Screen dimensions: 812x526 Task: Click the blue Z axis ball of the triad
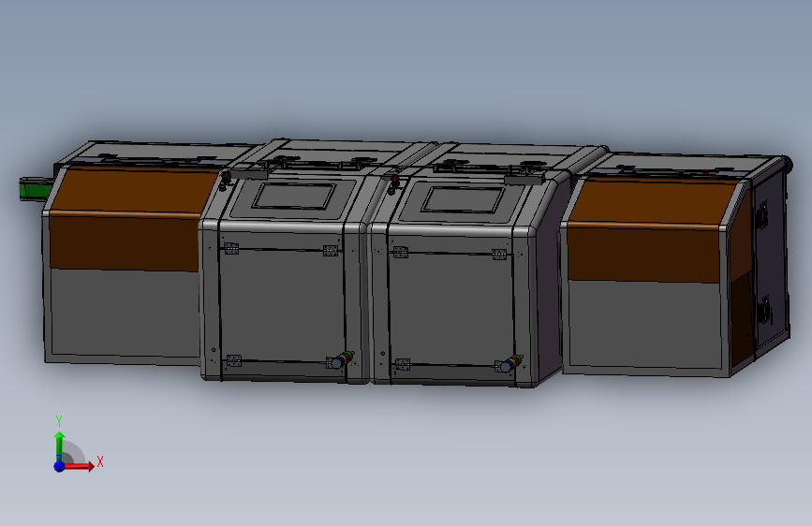click(x=59, y=466)
